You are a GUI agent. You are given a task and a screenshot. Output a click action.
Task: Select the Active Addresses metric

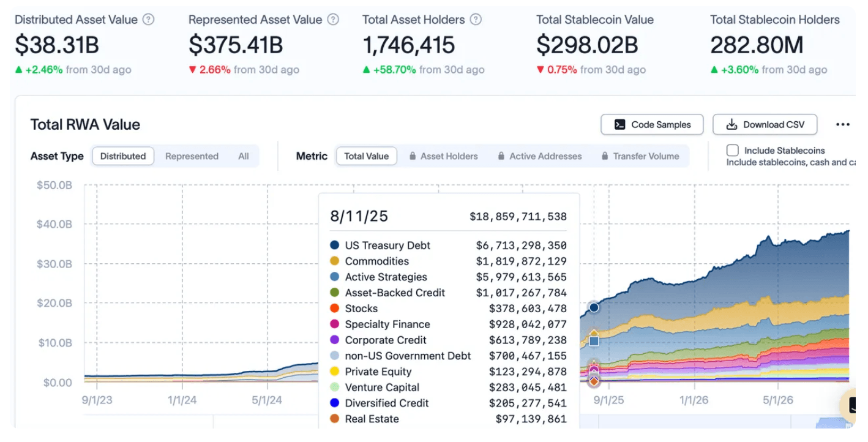[539, 156]
